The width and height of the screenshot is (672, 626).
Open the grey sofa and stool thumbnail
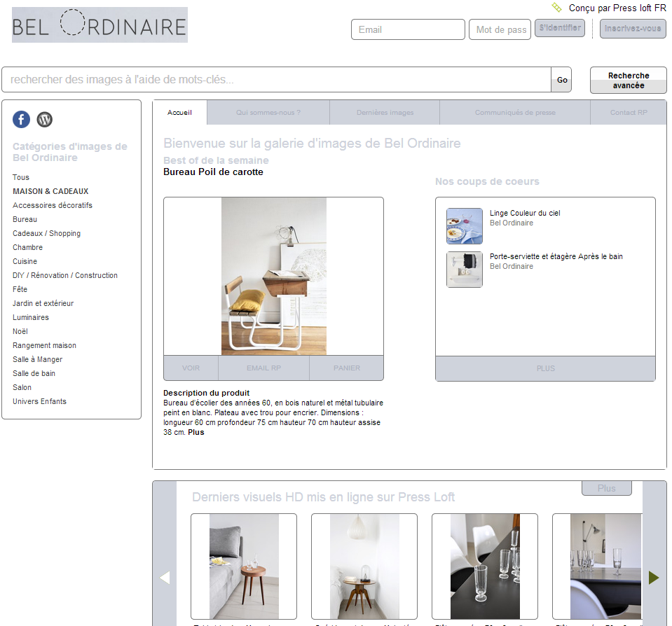tap(244, 566)
